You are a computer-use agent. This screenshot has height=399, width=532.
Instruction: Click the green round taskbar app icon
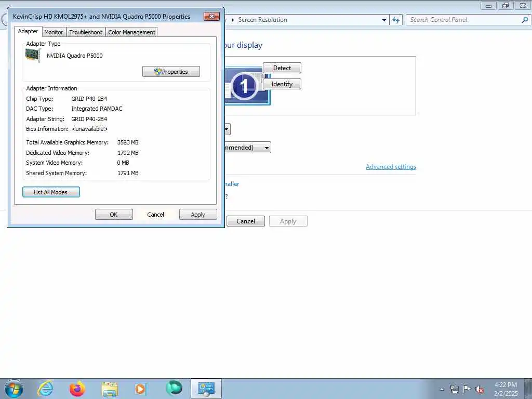[x=174, y=388]
